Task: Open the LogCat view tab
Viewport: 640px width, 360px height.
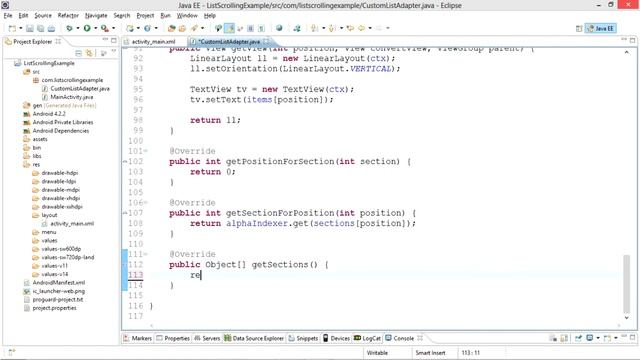Action: (367, 338)
